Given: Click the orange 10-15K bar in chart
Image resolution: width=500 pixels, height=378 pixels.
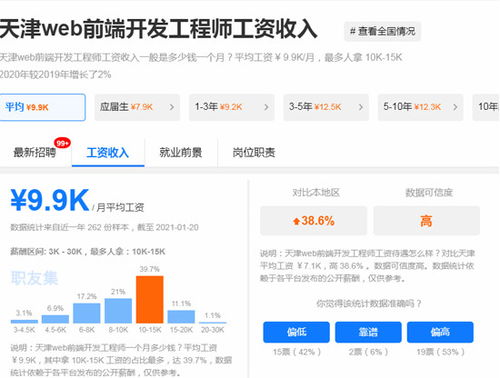Looking at the screenshot, I should coord(150,299).
